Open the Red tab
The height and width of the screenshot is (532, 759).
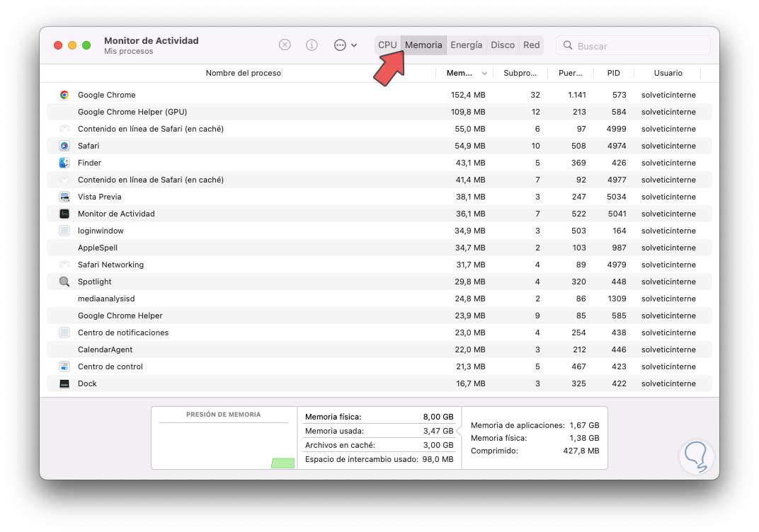pos(531,45)
